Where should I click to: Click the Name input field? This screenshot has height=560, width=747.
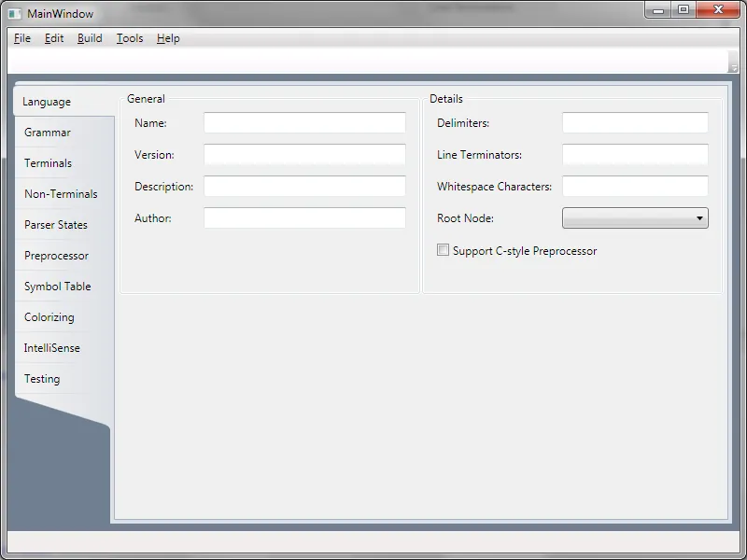coord(305,123)
